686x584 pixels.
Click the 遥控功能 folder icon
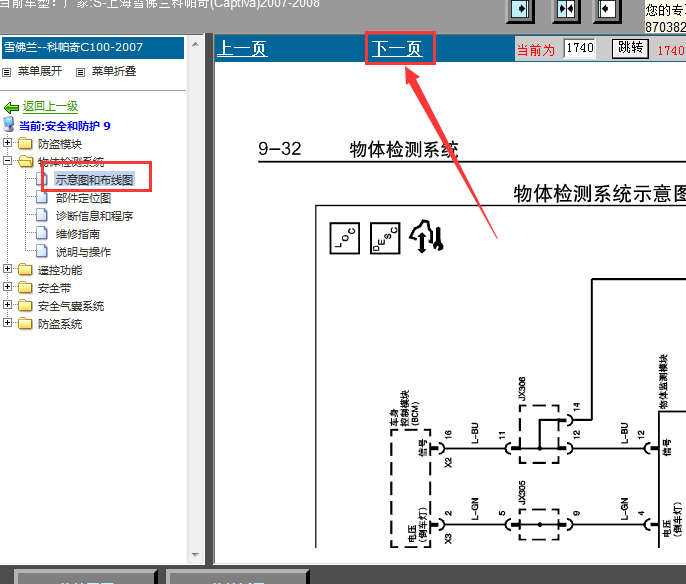coord(25,269)
